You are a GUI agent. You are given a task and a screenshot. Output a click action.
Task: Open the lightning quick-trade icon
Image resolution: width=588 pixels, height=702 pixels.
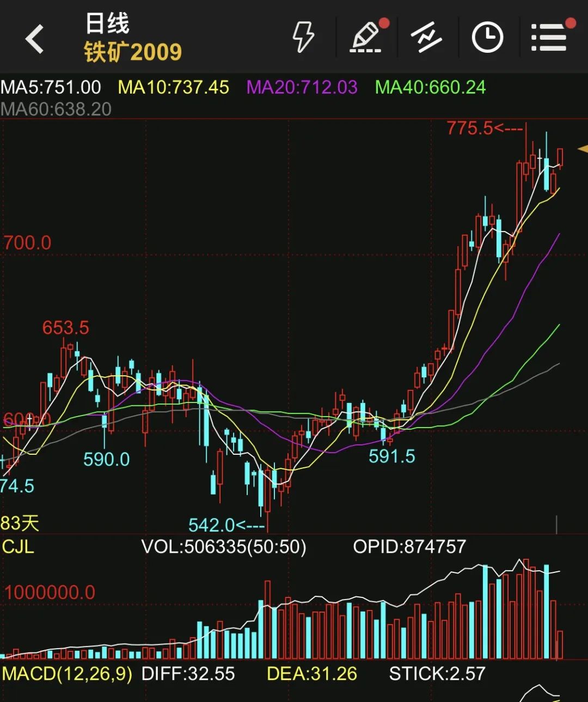pos(303,38)
